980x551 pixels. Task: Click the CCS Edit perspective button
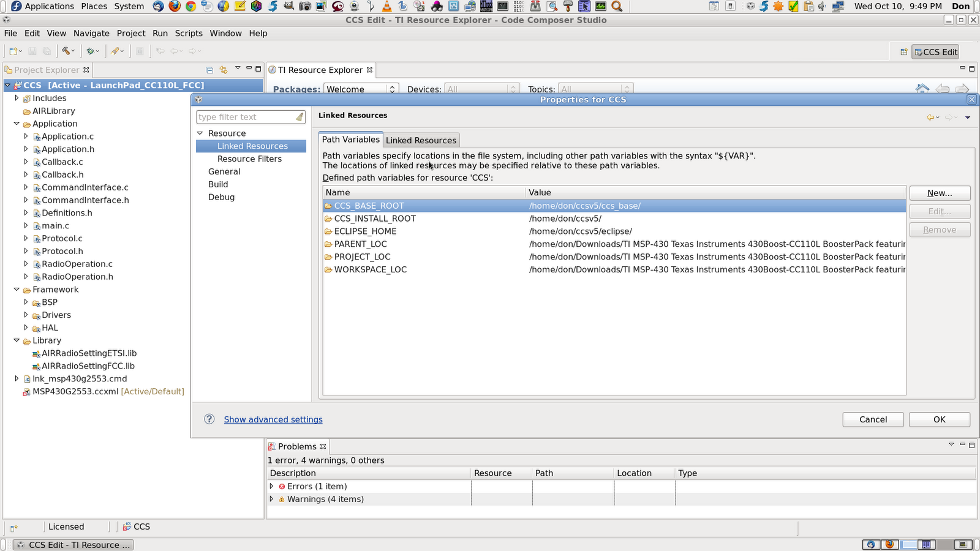(x=935, y=52)
